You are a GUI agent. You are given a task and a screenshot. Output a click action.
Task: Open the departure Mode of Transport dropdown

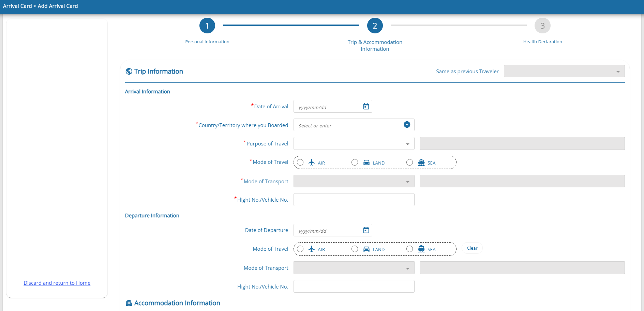tap(354, 268)
